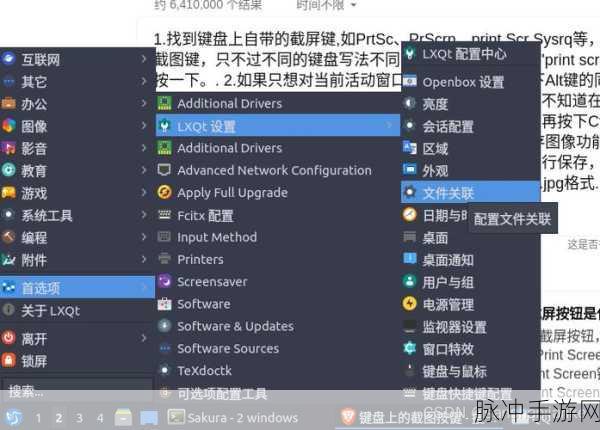Open 监视器设置 (Monitor Settings)
Image resolution: width=600 pixels, height=430 pixels.
[471, 327]
